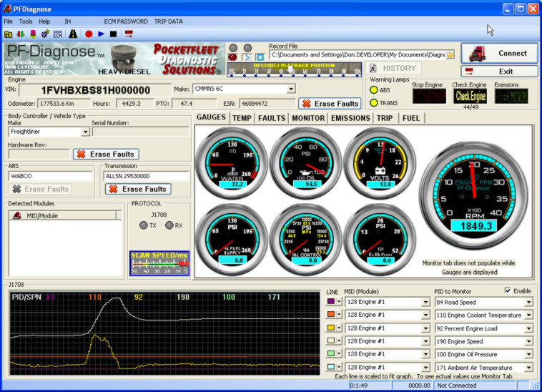The image size is (542, 392).
Task: Click the Check Engine warning lamp
Action: click(x=470, y=96)
